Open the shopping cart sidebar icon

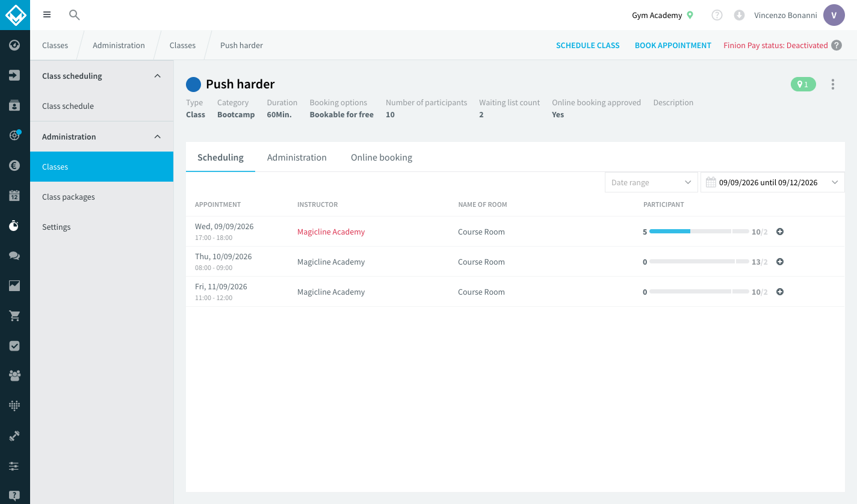[15, 316]
